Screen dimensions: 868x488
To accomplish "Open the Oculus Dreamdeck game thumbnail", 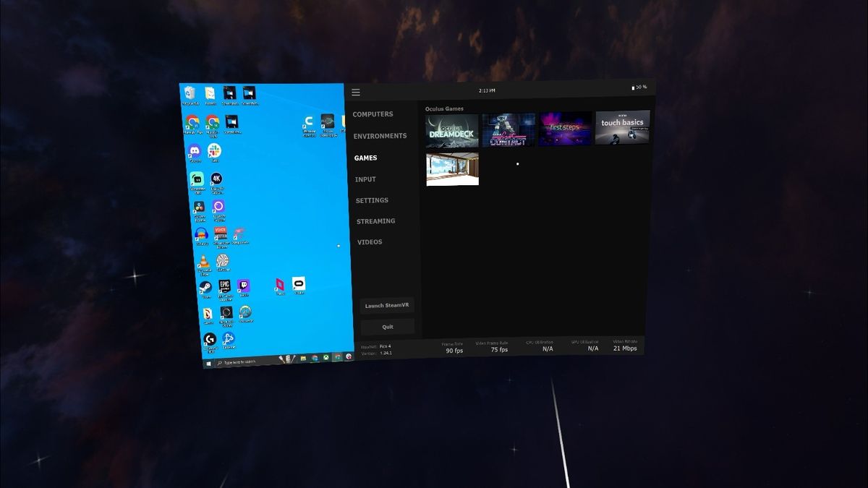I will point(453,128).
